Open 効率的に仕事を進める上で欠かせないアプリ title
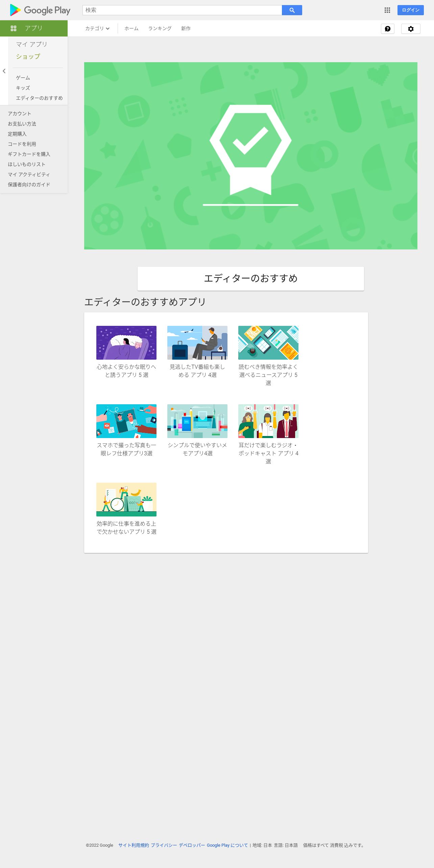This screenshot has height=868, width=434. tap(126, 528)
